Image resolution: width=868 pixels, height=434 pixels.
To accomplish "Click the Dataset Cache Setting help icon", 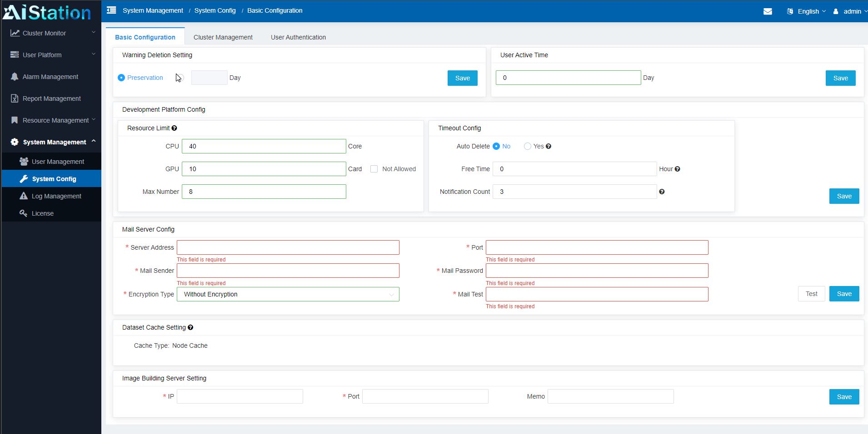I will [x=190, y=328].
